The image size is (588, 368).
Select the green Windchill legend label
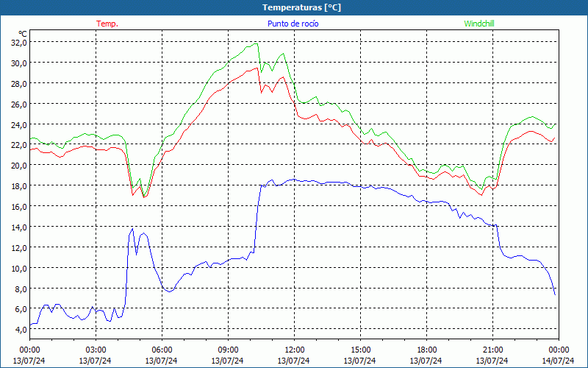coord(479,24)
